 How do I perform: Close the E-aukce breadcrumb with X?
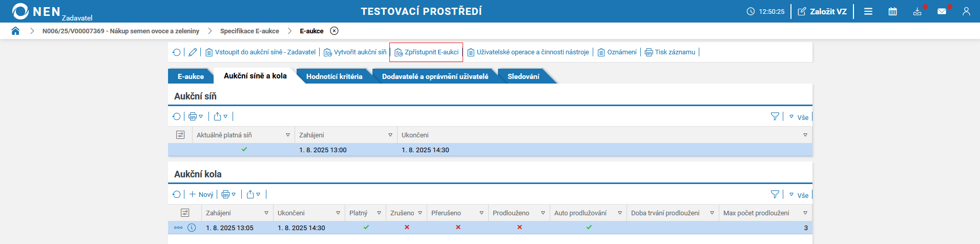(334, 31)
